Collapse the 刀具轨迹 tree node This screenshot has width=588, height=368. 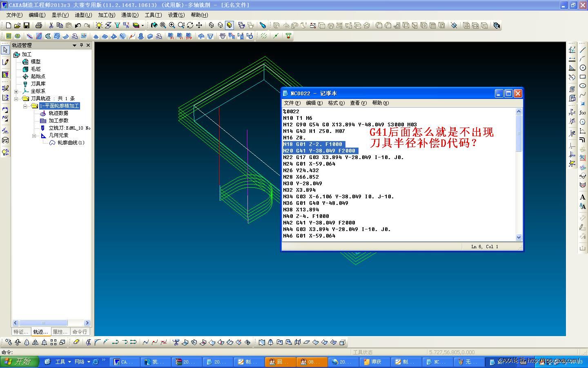tap(16, 99)
